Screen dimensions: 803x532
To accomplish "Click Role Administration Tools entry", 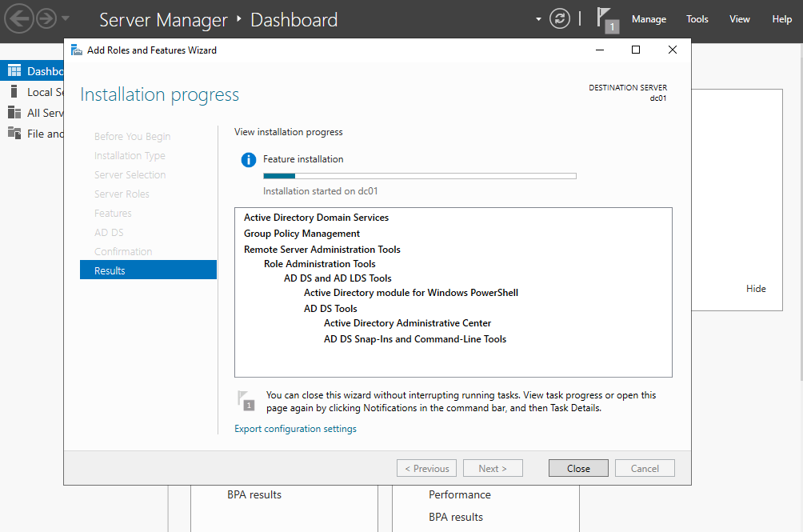I will click(320, 264).
